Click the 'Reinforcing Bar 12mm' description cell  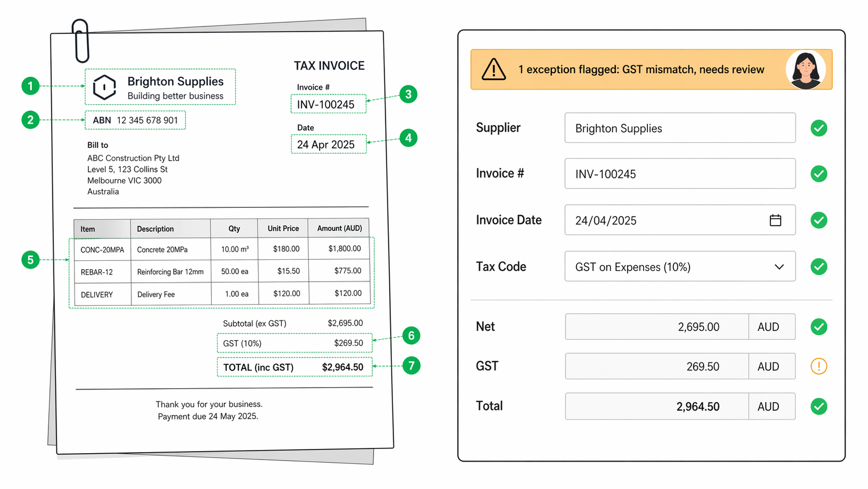[x=171, y=272]
